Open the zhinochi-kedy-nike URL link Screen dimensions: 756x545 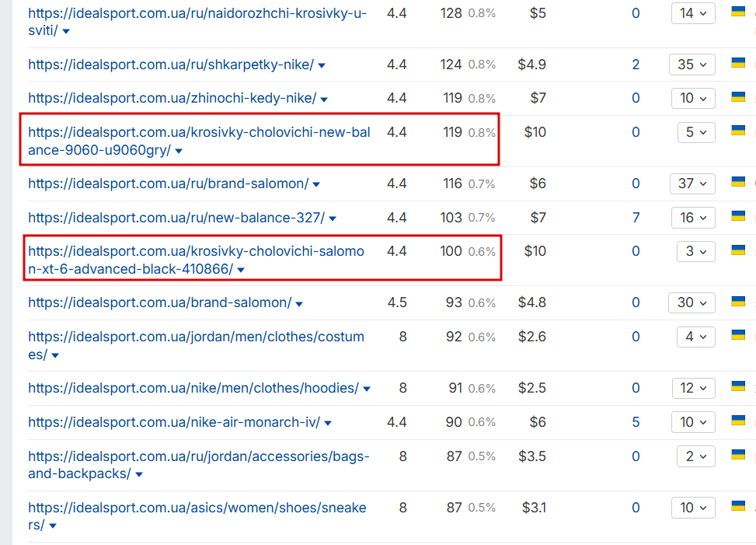172,99
